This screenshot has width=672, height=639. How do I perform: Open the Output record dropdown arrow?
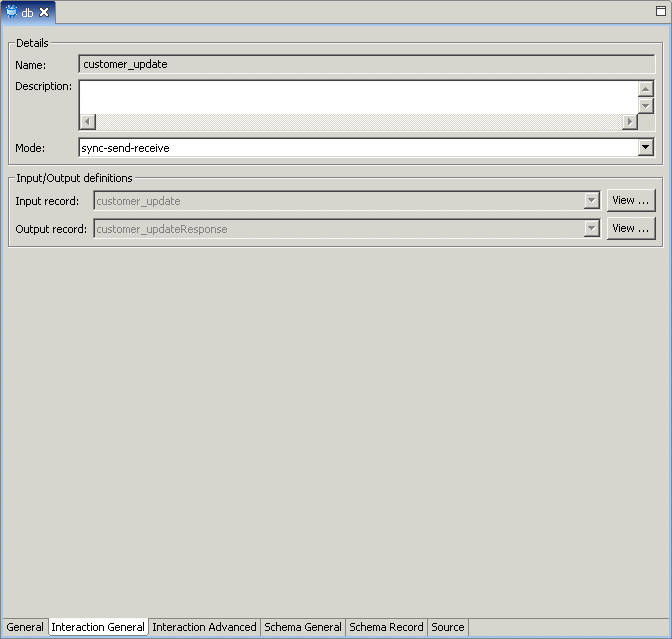point(591,228)
